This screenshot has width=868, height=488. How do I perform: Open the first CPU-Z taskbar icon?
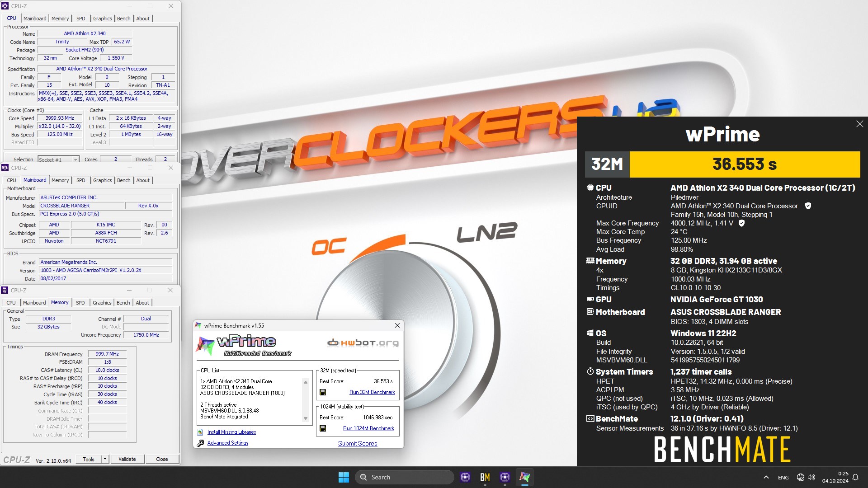(465, 477)
